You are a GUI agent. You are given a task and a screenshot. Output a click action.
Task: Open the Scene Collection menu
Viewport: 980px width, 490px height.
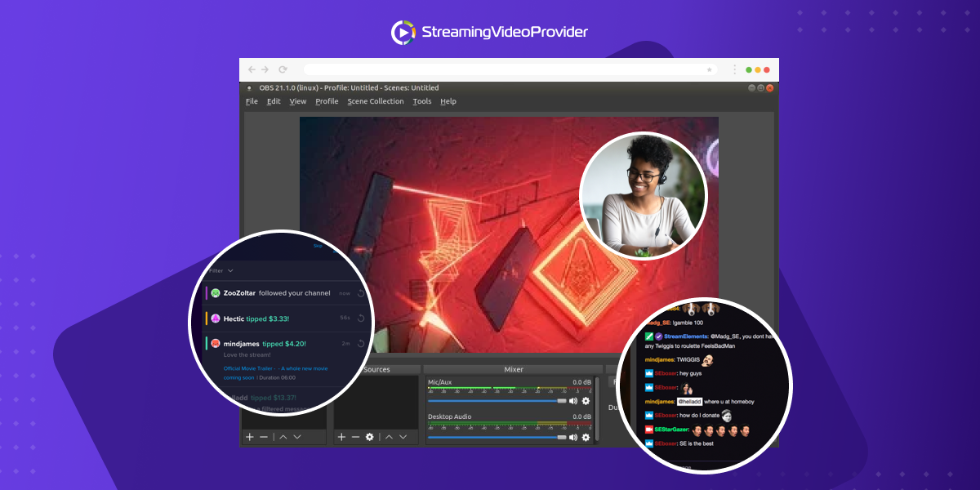[x=375, y=101]
